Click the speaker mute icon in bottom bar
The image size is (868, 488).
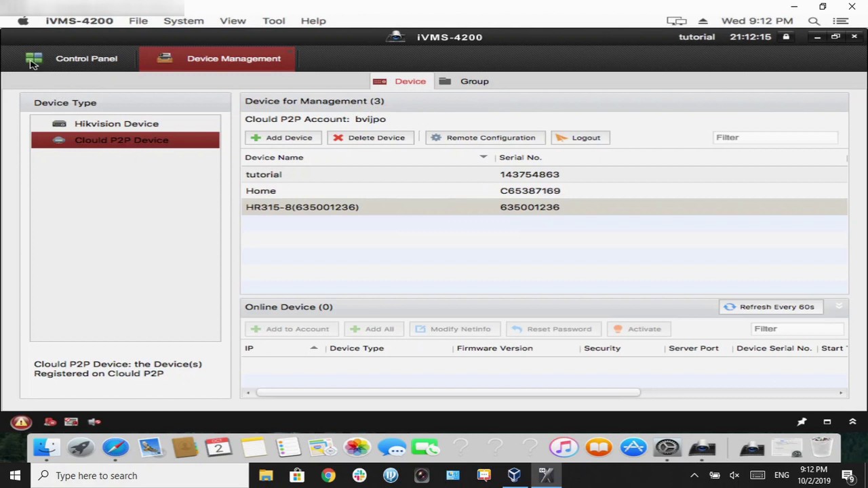click(x=94, y=422)
